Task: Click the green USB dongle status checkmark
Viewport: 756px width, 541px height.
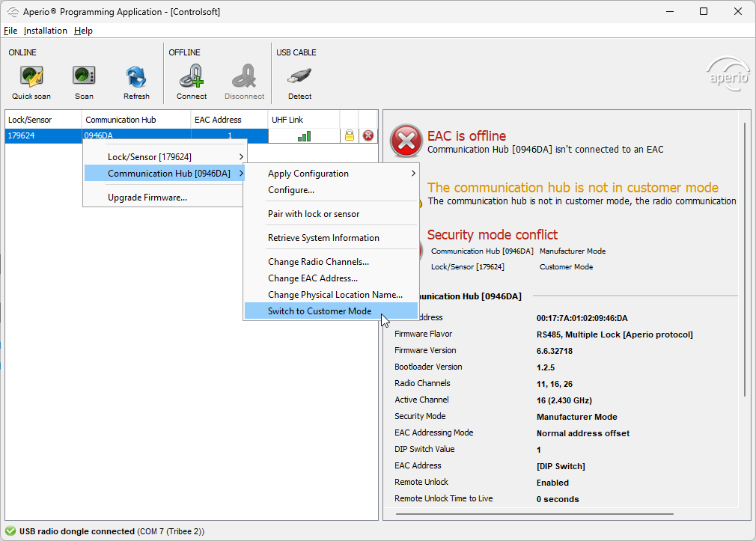Action: click(x=10, y=531)
